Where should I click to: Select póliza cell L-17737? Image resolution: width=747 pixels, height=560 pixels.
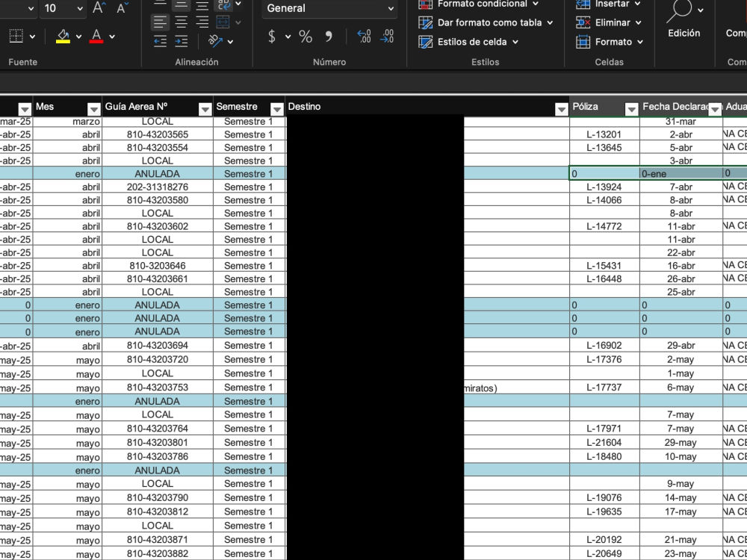point(604,388)
